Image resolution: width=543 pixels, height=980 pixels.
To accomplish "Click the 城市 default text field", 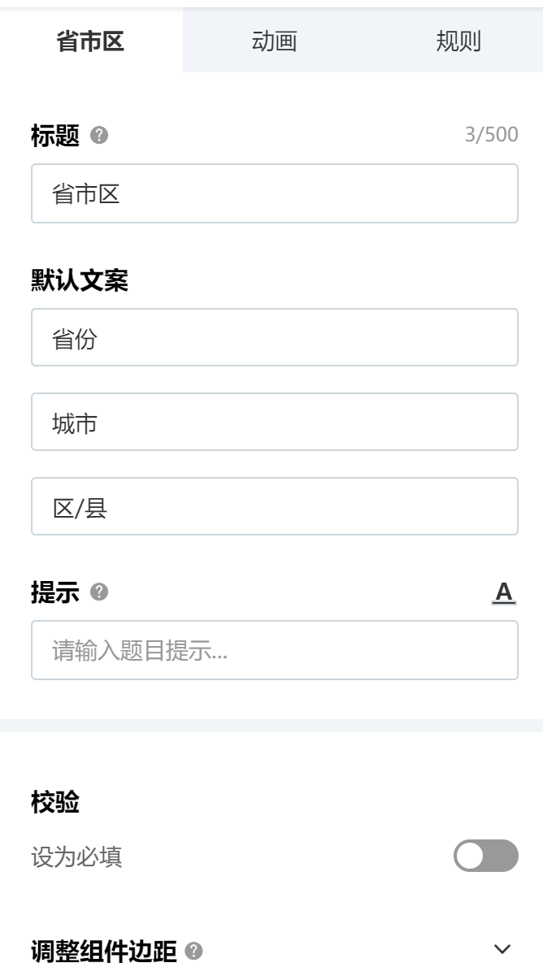I will click(x=275, y=422).
